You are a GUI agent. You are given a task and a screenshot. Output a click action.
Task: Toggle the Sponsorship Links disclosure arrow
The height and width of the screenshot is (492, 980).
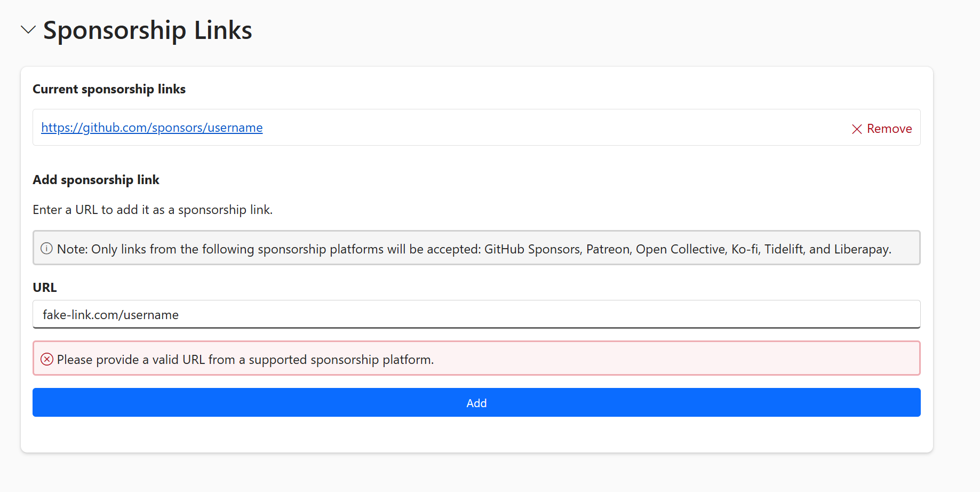(x=28, y=30)
